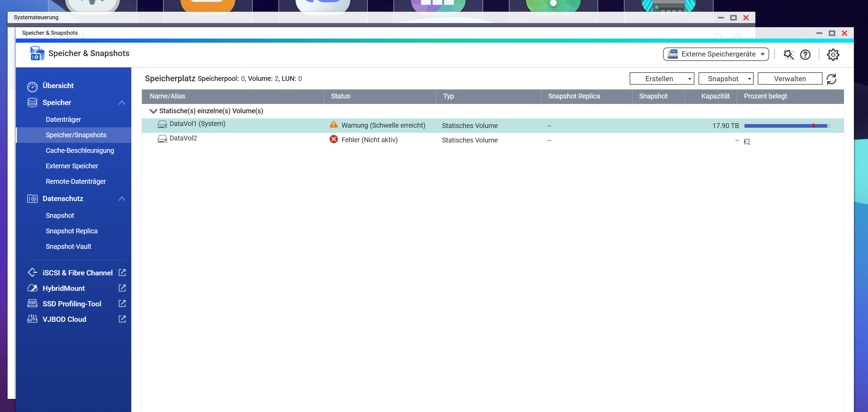Click the Verwalten button
This screenshot has height=412, width=868.
click(790, 79)
